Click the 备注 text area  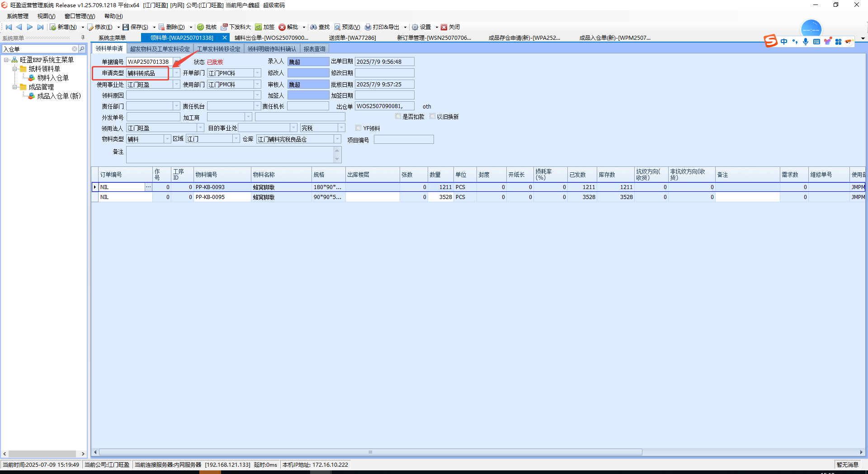230,154
